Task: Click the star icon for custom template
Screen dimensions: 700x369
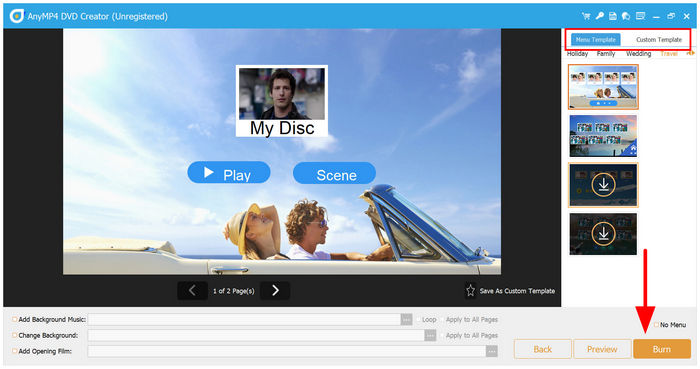Action: tap(470, 291)
